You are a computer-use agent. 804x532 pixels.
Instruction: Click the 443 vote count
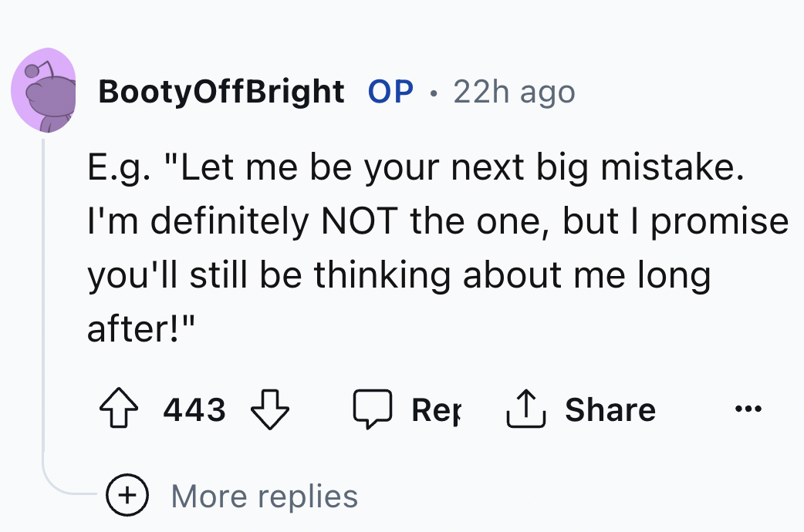[x=194, y=409]
